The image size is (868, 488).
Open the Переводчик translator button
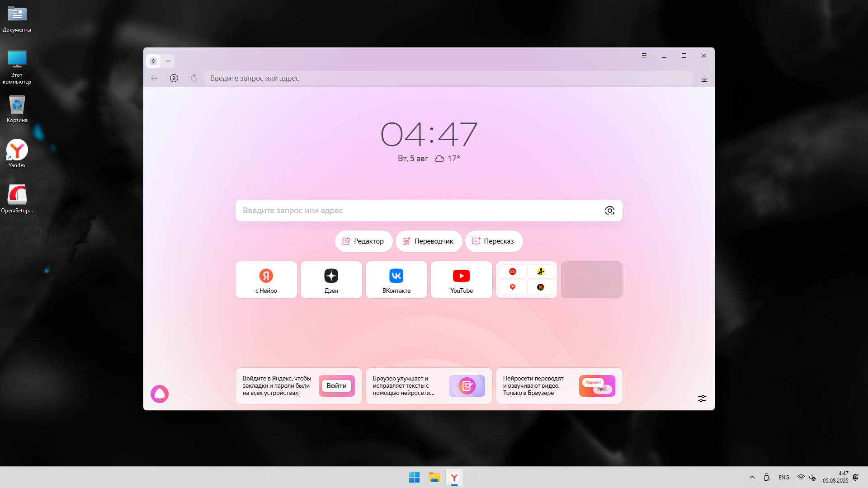(429, 241)
